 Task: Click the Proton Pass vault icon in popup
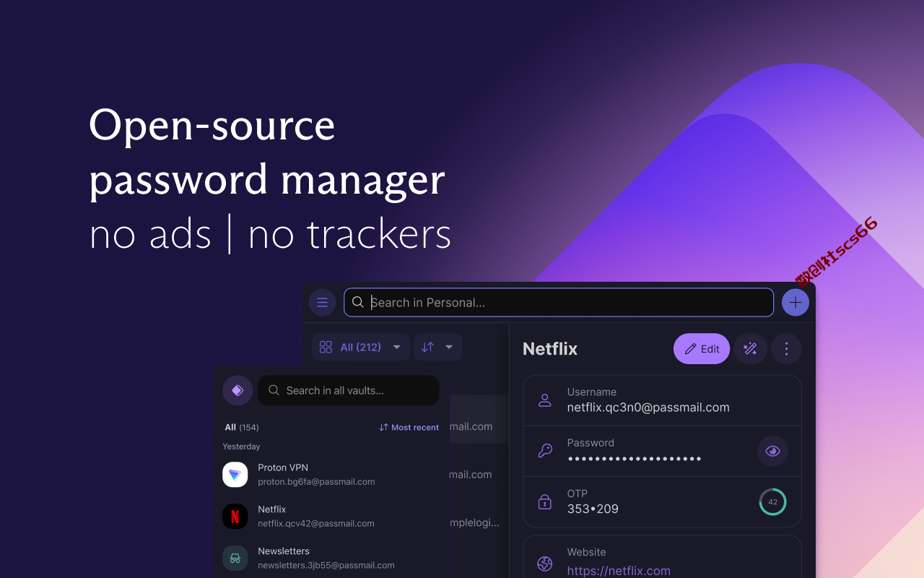pyautogui.click(x=237, y=390)
